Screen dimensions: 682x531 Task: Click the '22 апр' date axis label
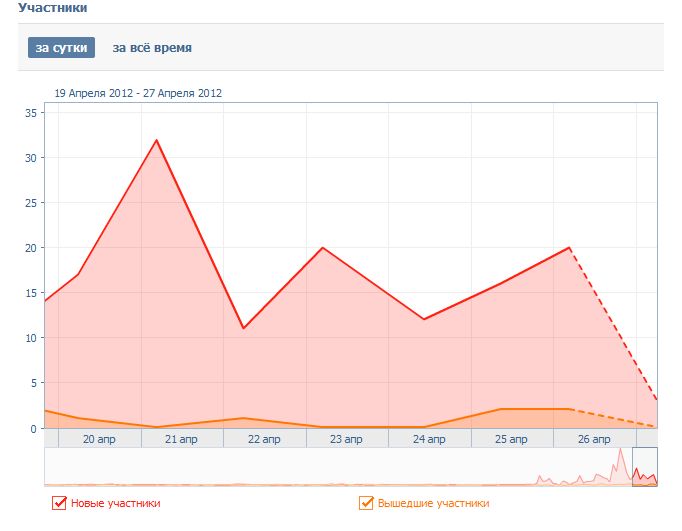point(264,439)
